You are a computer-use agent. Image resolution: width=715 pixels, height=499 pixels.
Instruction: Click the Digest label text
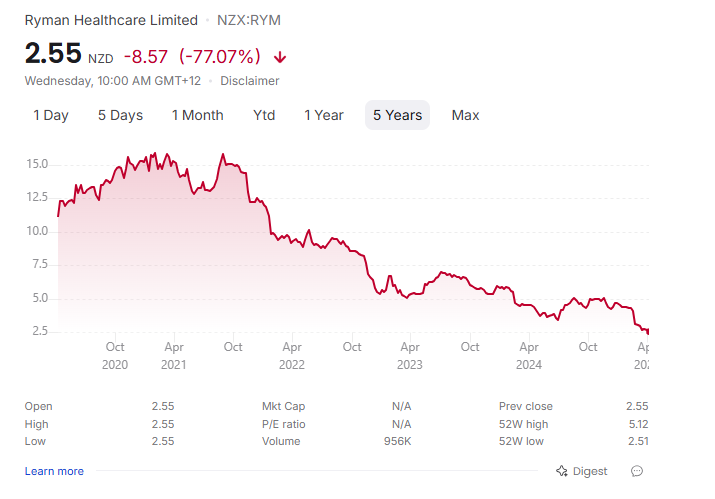click(590, 471)
